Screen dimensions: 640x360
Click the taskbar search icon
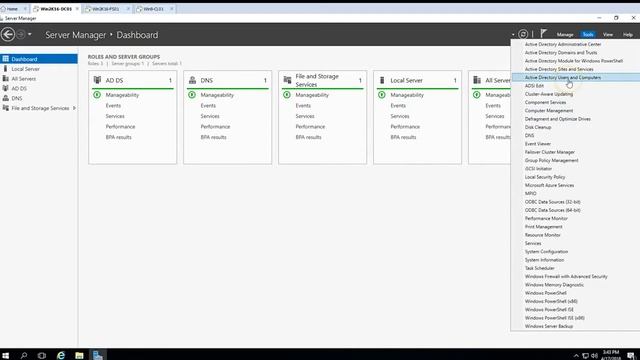click(24, 356)
